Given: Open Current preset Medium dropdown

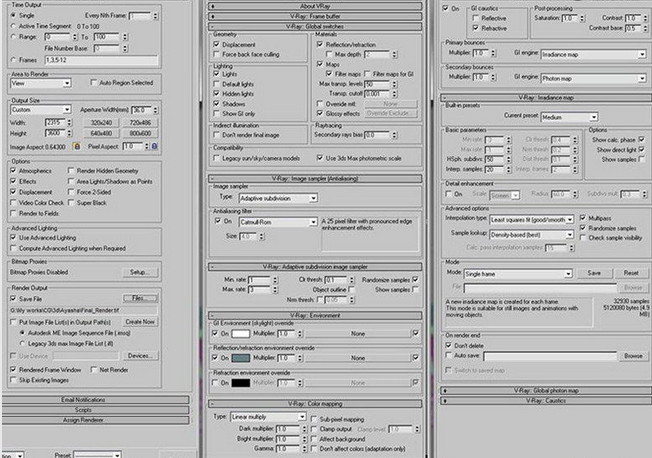Looking at the screenshot, I should point(569,117).
